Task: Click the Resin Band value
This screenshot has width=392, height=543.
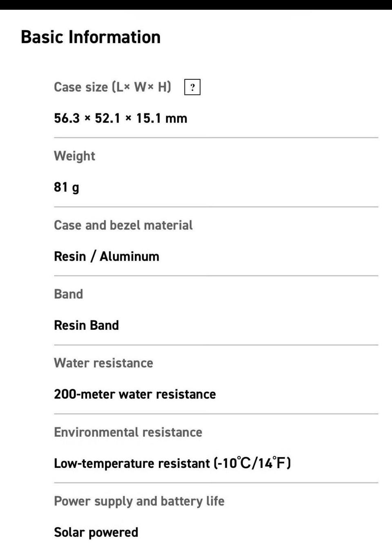Action: [x=86, y=325]
